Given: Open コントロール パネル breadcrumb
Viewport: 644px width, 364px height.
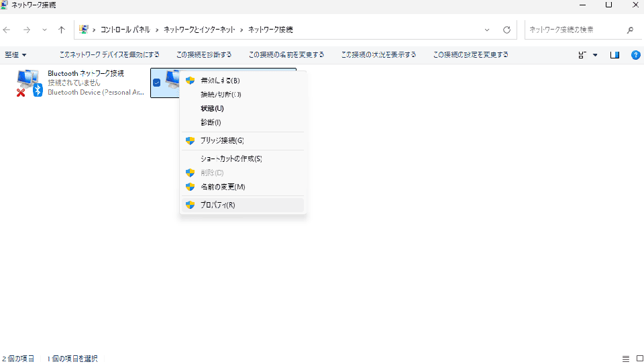Looking at the screenshot, I should pyautogui.click(x=125, y=30).
